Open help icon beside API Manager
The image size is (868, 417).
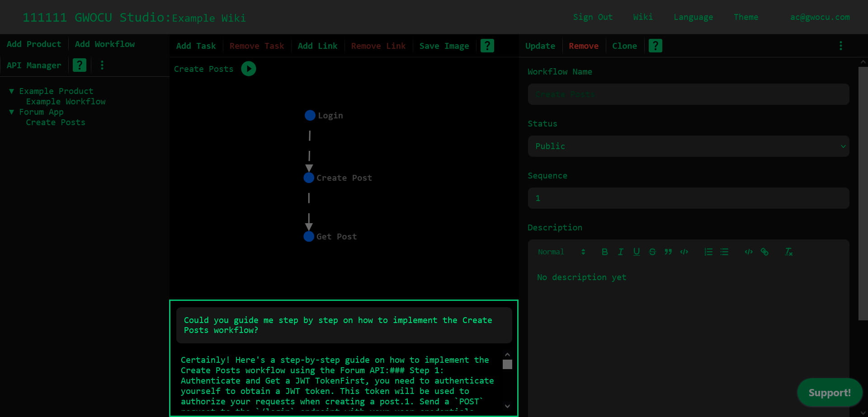click(80, 65)
